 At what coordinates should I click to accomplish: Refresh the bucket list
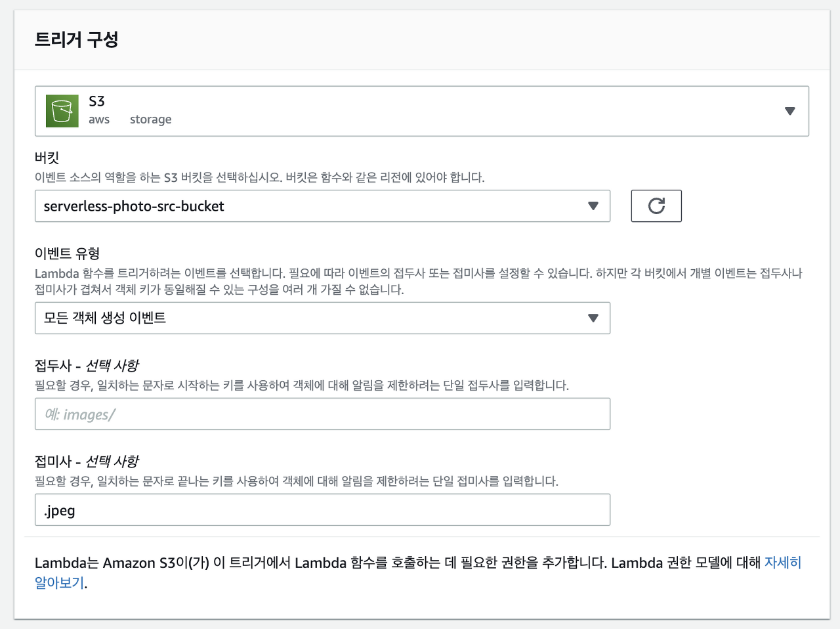656,206
